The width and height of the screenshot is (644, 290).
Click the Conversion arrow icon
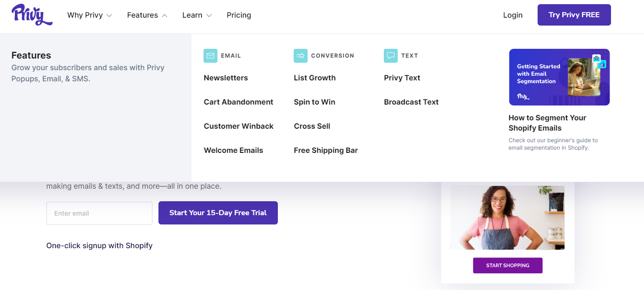(x=301, y=56)
